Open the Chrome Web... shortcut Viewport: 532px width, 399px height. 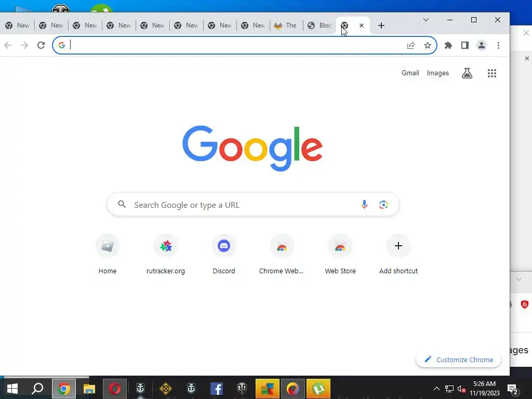282,254
